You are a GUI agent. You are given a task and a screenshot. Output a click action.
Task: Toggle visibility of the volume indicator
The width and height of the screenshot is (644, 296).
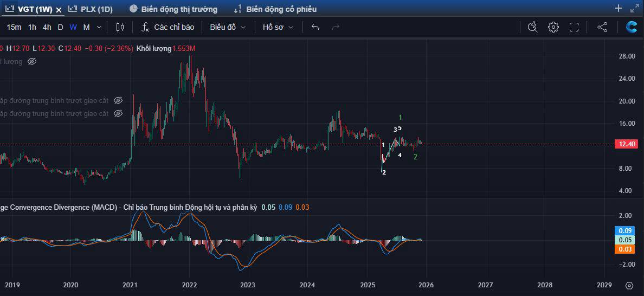click(32, 61)
